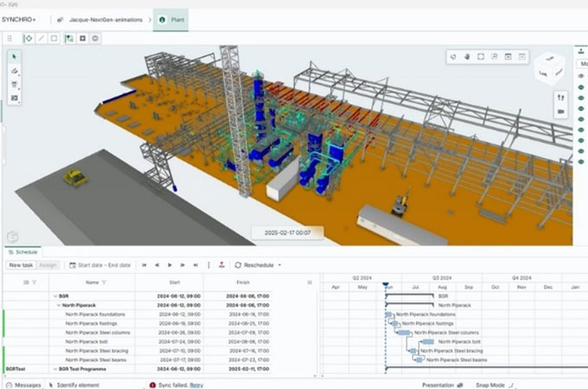Select the arrow cursor tool
The image size is (588, 389).
pos(15,57)
